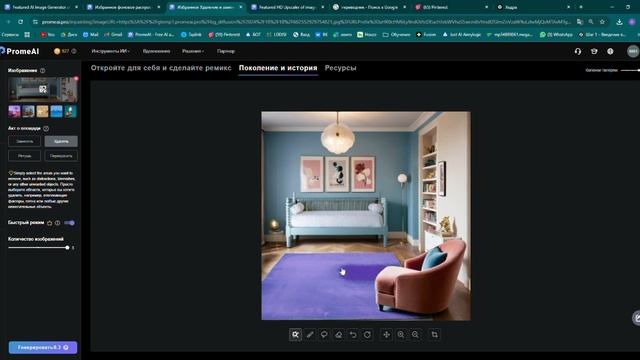Adjust the gallery size slider at top right
The height and width of the screenshot is (360, 640).
[x=638, y=70]
